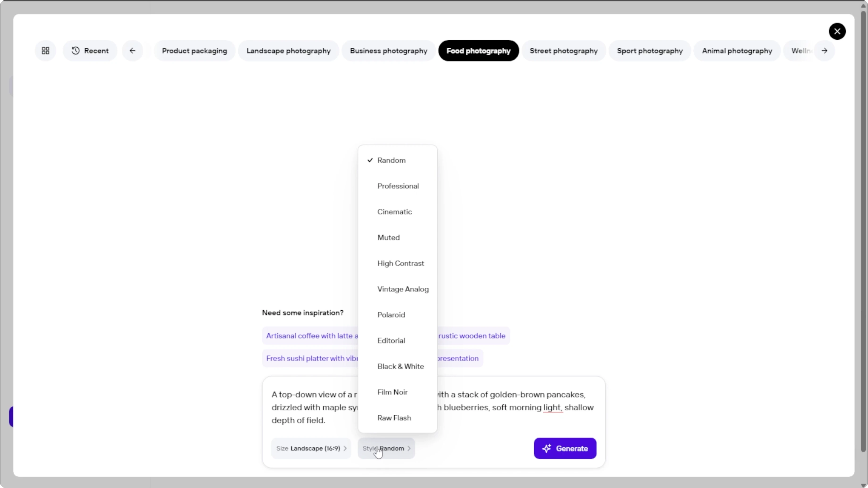Screen dimensions: 868x488
Task: Choose Polaroid in the style menu
Action: coord(398,315)
